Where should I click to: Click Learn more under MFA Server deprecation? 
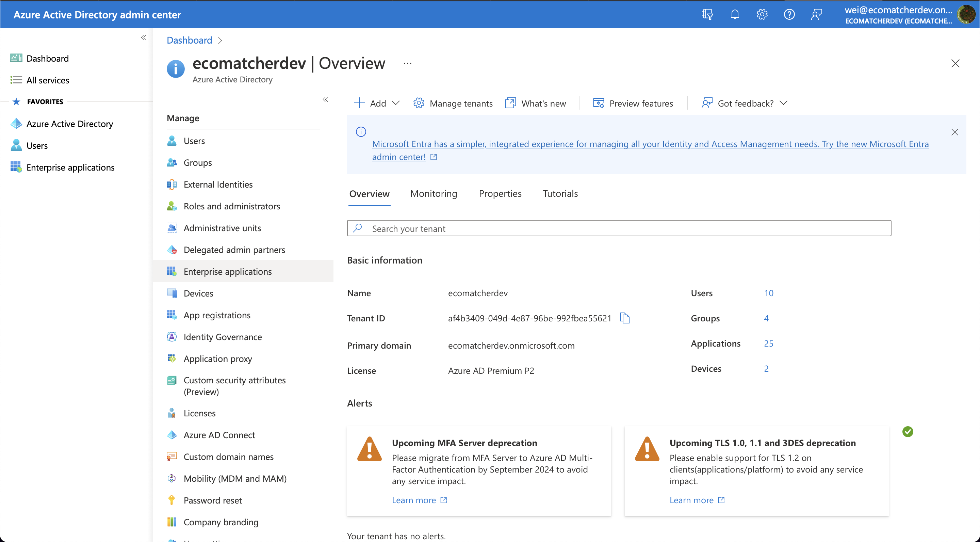[419, 500]
